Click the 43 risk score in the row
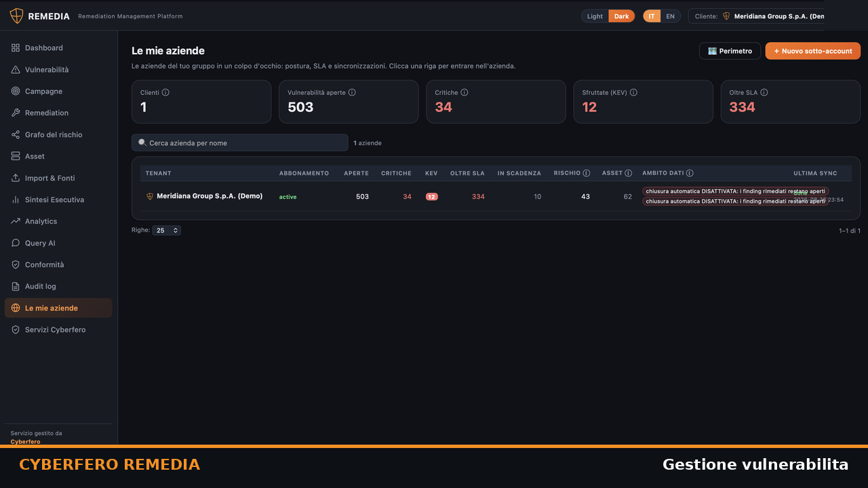The image size is (868, 488). pos(585,197)
